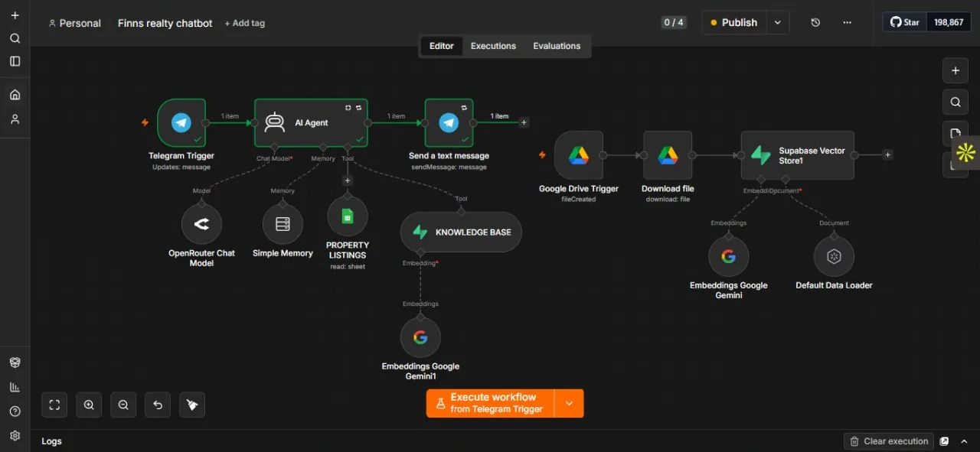Viewport: 980px width, 452px height.
Task: Zoom out on the canvas
Action: tap(123, 405)
